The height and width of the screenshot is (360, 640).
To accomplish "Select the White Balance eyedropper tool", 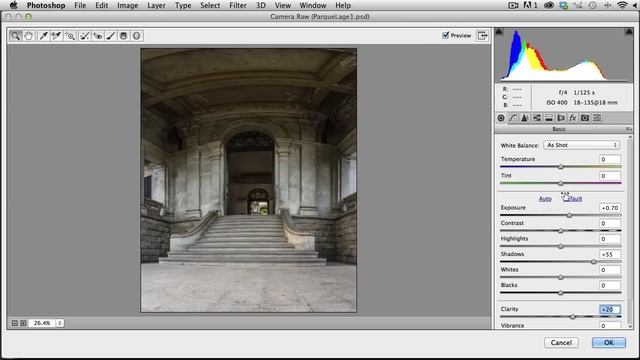I will point(43,36).
